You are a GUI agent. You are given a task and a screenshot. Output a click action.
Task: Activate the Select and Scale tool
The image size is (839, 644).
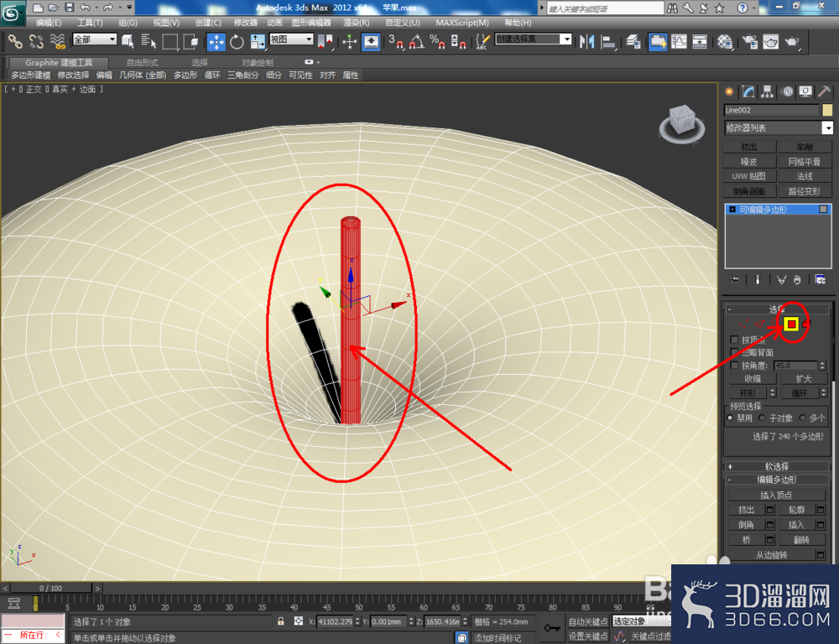258,41
